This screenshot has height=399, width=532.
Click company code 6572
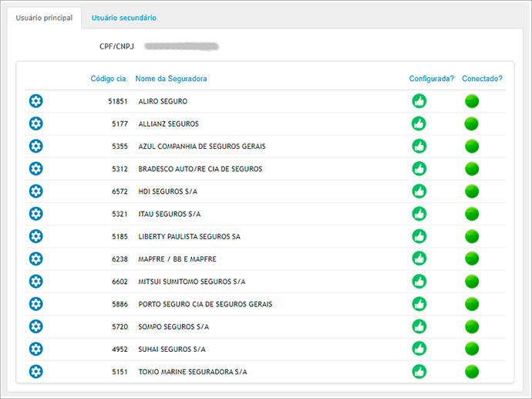(x=120, y=191)
